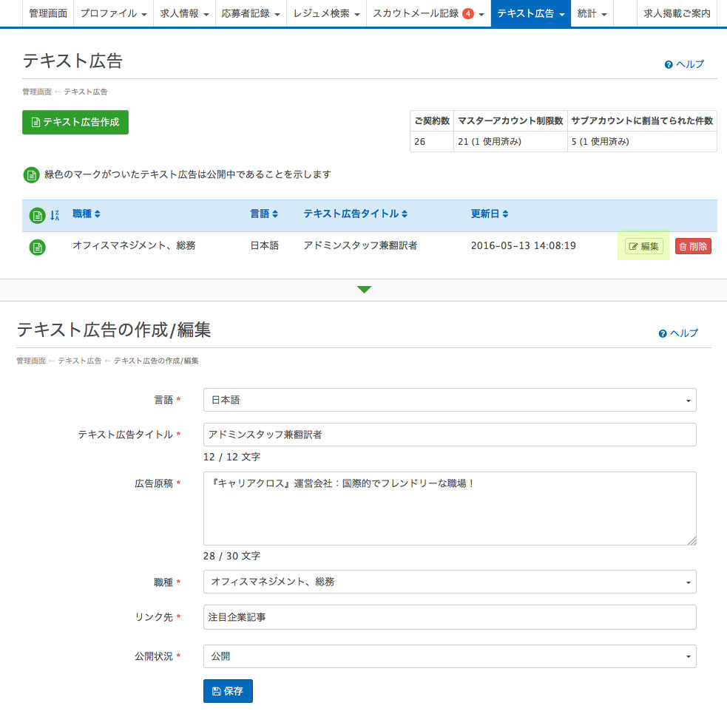Open the 言語 dropdown in the form
Image resolution: width=727 pixels, height=728 pixels.
point(450,400)
